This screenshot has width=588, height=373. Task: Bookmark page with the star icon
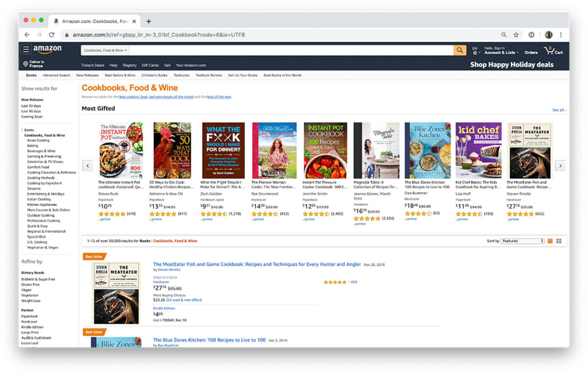click(516, 35)
